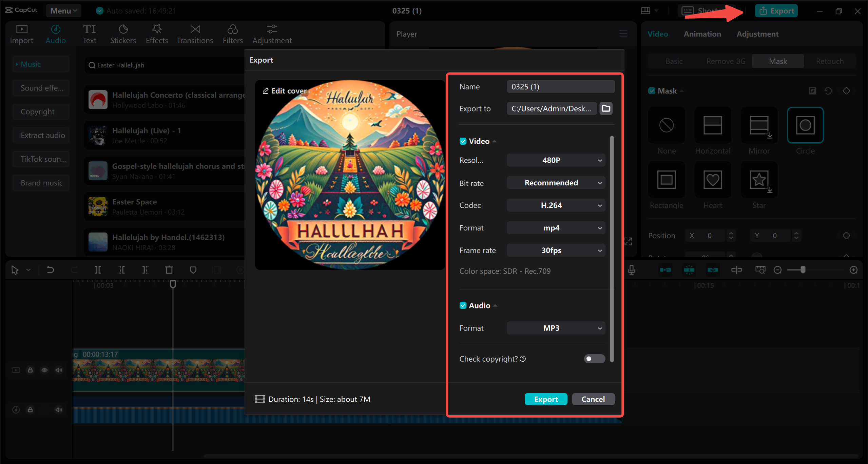
Task: Open the Transitions panel
Action: point(195,34)
